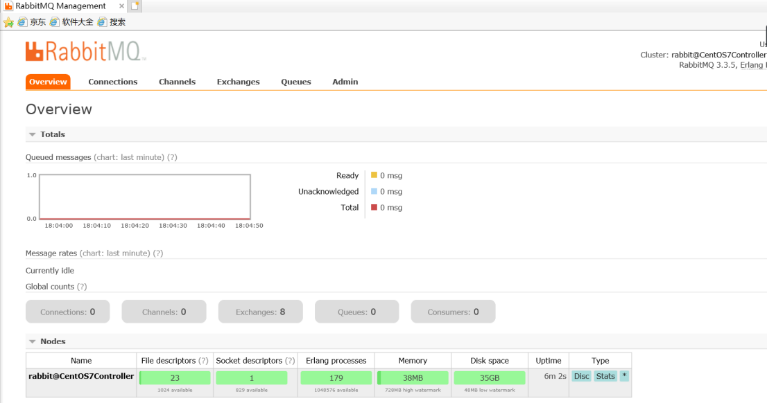This screenshot has height=404, width=767.
Task: Switch to the Admin tab
Action: click(x=345, y=82)
